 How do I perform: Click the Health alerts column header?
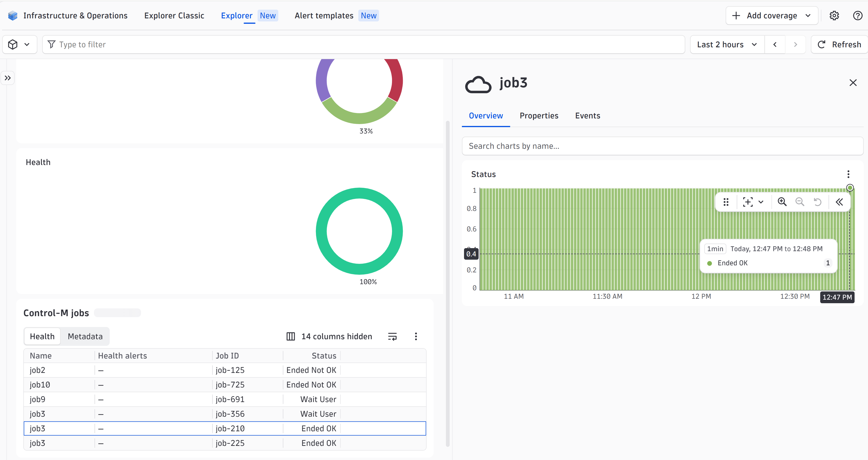(x=122, y=355)
